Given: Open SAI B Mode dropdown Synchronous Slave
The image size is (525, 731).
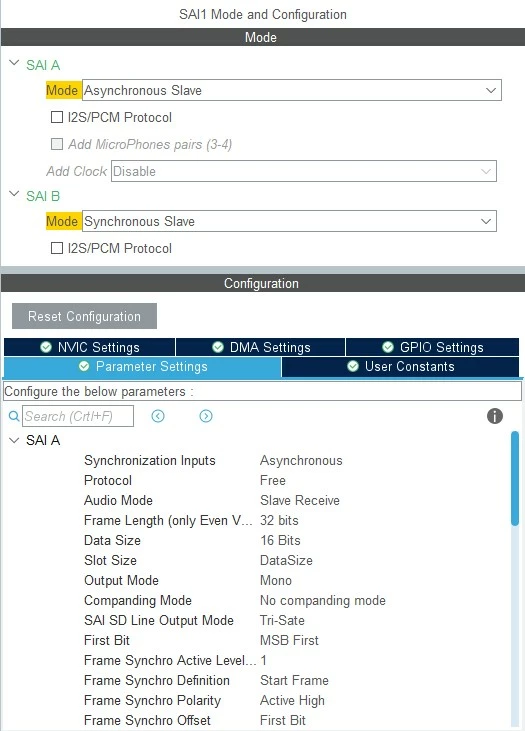Looking at the screenshot, I should pyautogui.click(x=290, y=221).
